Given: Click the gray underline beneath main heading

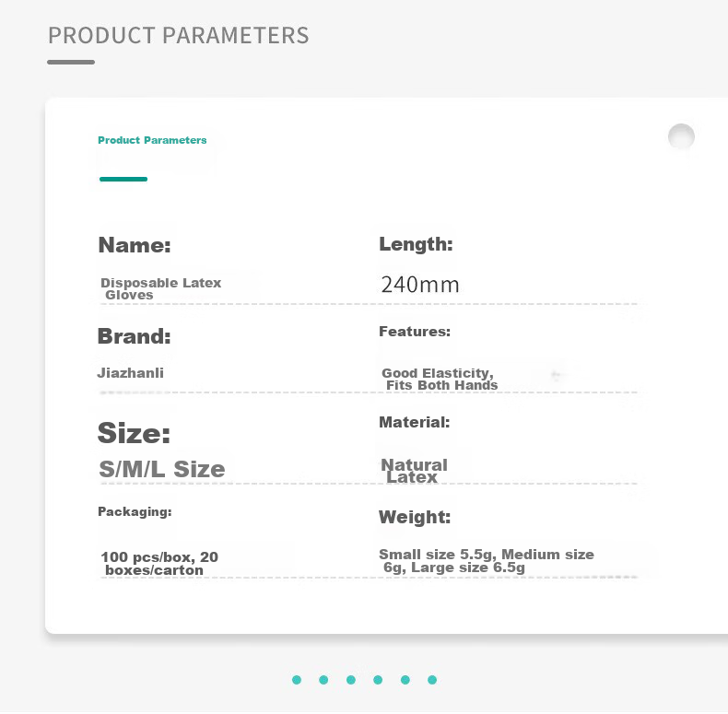Looking at the screenshot, I should (x=71, y=63).
